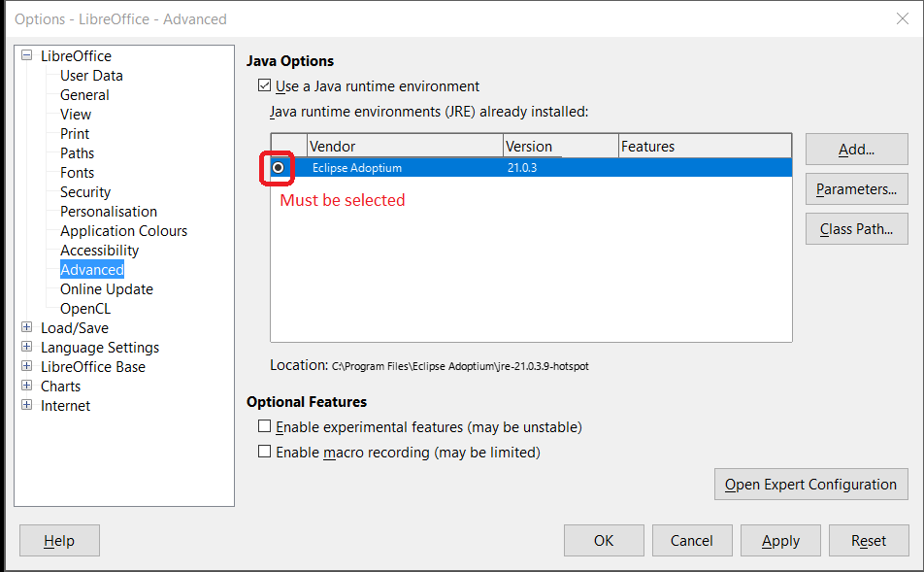Screen dimensions: 924x572
Task: Select the Charts category label
Action: pyautogui.click(x=61, y=387)
